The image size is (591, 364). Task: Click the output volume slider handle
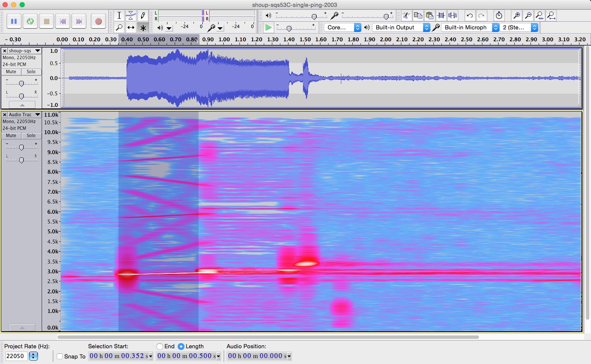tap(314, 17)
